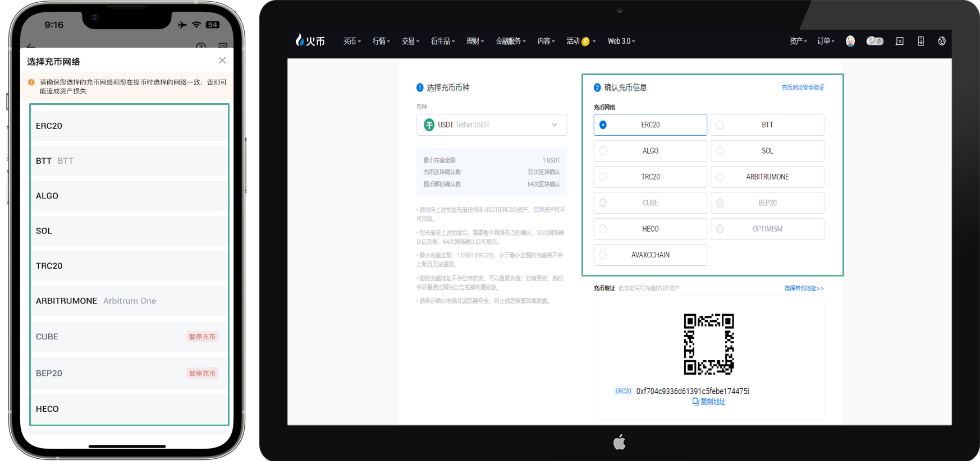Expand the 行情 menu
The width and height of the screenshot is (980, 461).
[381, 41]
